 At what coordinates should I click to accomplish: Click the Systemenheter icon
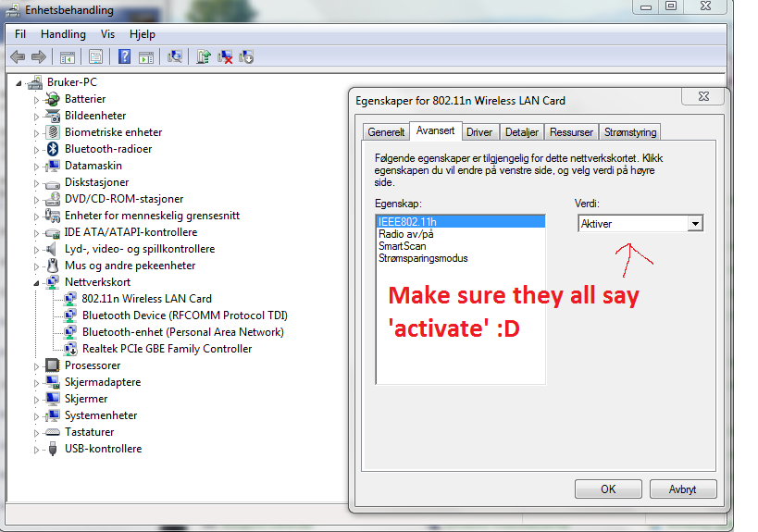coord(53,415)
